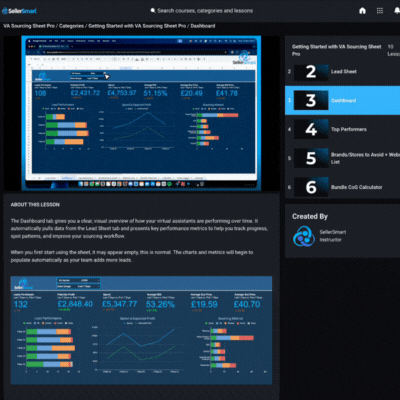This screenshot has height=400, width=400.
Task: Open the apps grid icon
Action: [380, 11]
